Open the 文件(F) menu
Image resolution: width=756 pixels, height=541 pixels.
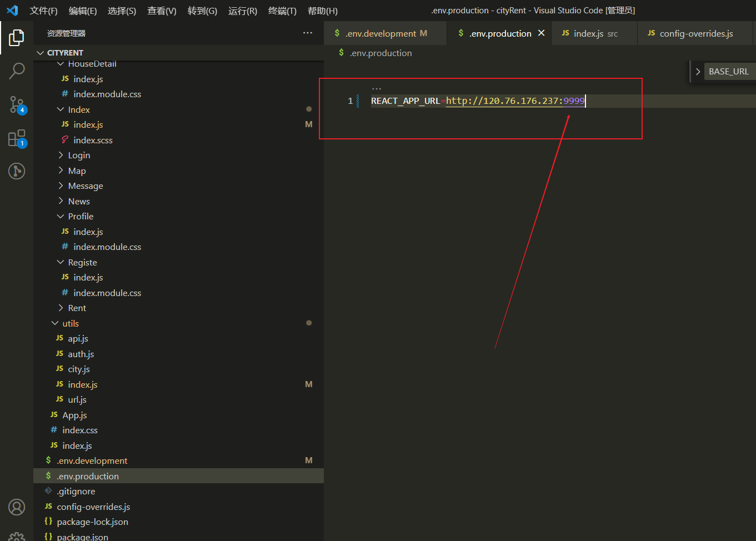[x=44, y=11]
